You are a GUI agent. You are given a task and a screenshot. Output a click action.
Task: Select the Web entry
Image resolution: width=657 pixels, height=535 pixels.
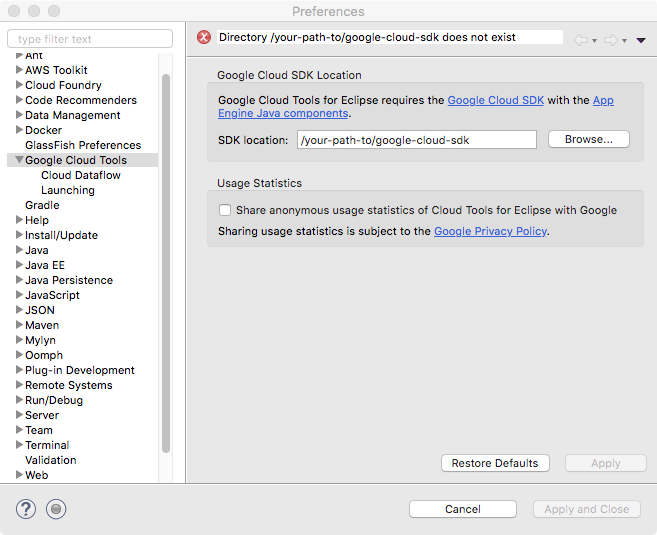click(36, 475)
